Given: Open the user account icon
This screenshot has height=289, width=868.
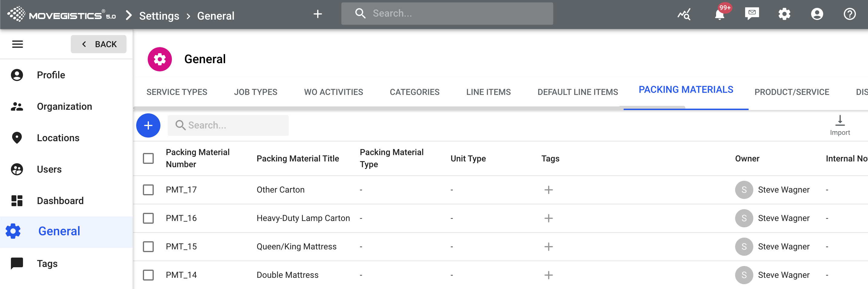Looking at the screenshot, I should pyautogui.click(x=817, y=14).
